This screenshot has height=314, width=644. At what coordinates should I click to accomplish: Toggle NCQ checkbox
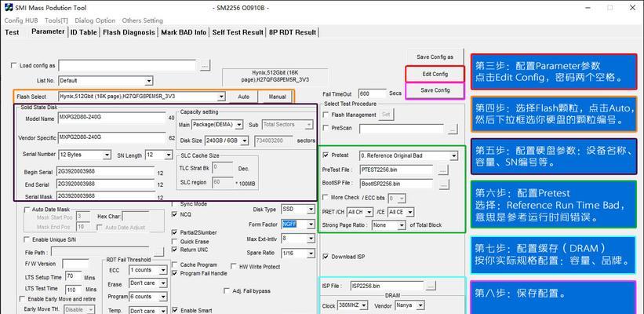pyautogui.click(x=174, y=214)
